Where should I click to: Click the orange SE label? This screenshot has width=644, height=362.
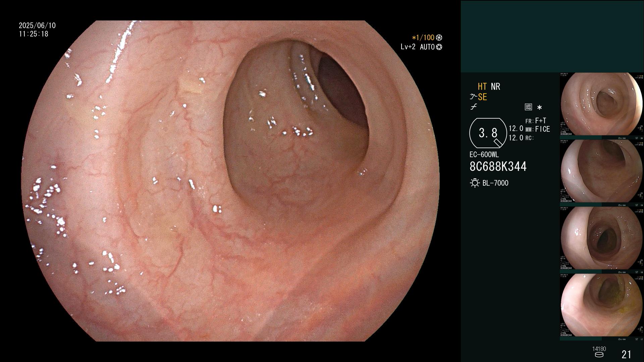click(482, 97)
